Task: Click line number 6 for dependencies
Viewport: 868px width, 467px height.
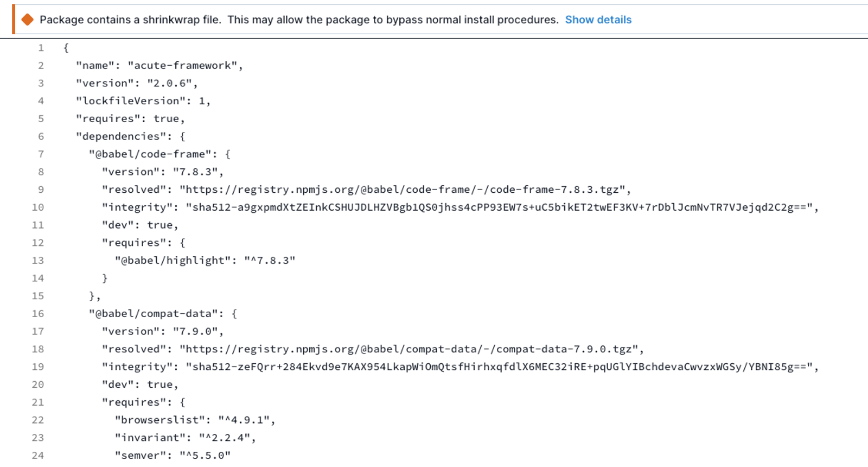Action: point(41,136)
